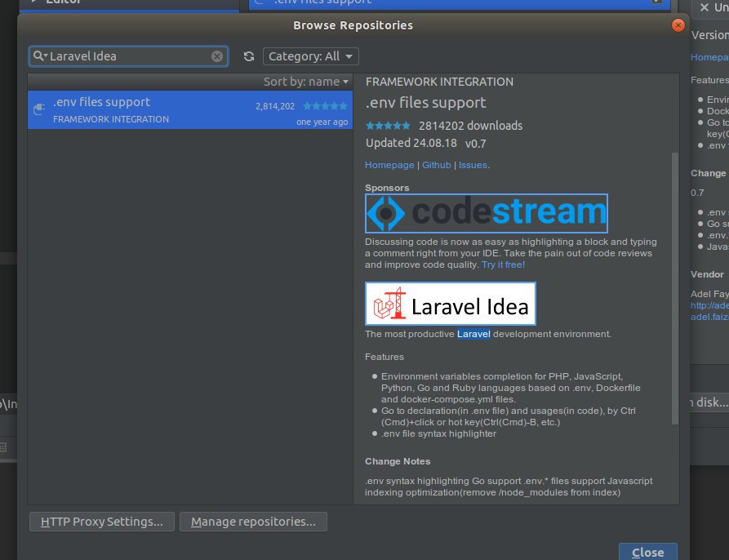Click the Change Notes heading
This screenshot has width=729, height=560.
pos(398,461)
